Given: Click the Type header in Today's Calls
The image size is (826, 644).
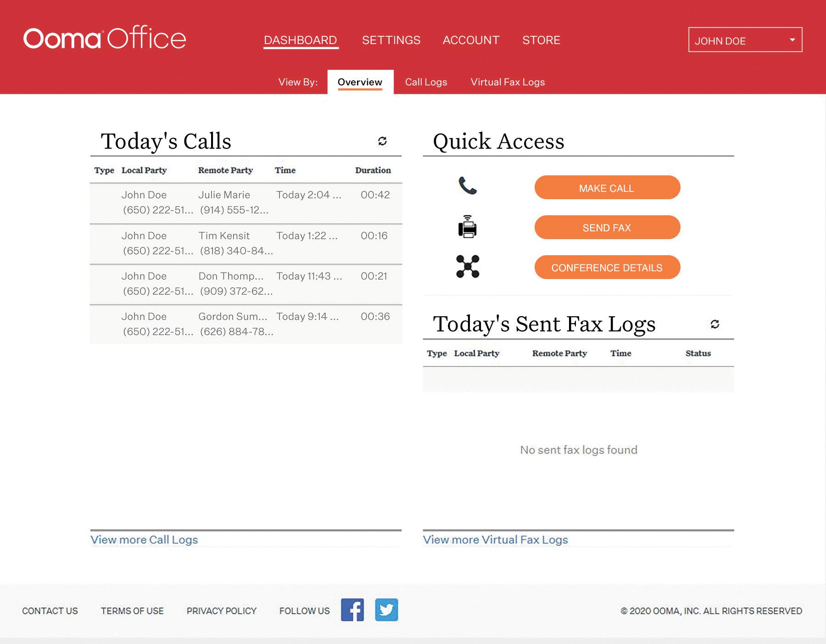Looking at the screenshot, I should (104, 170).
